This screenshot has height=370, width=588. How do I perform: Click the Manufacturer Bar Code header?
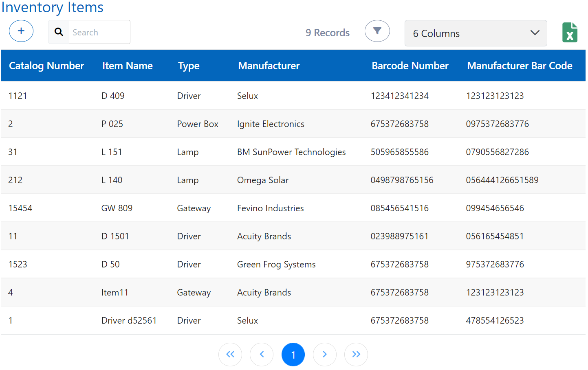(x=520, y=66)
